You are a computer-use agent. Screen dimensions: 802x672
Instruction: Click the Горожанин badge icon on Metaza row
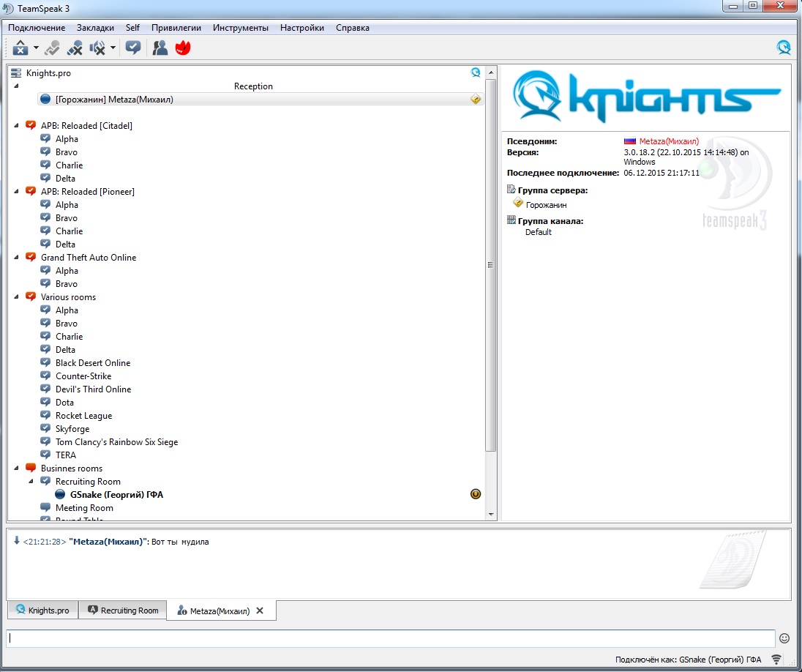476,99
